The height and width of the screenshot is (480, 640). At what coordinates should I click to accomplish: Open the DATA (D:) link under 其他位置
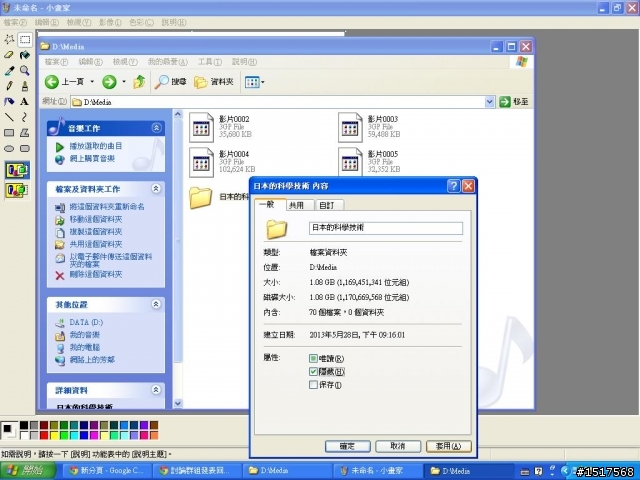coord(86,322)
